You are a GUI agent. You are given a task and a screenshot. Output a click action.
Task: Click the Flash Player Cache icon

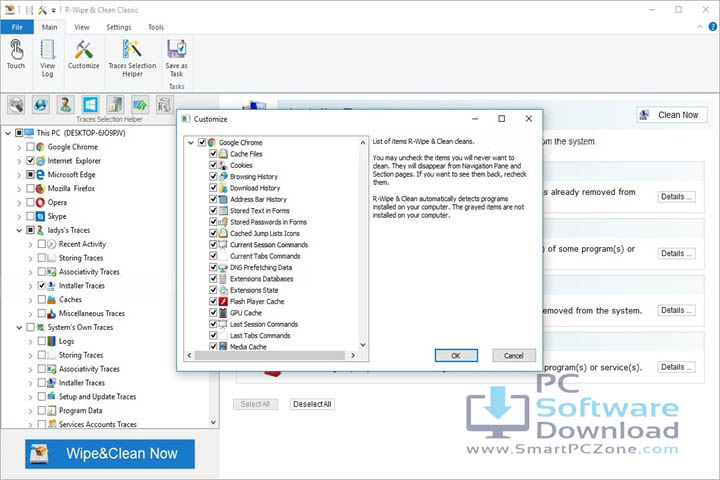pyautogui.click(x=223, y=301)
